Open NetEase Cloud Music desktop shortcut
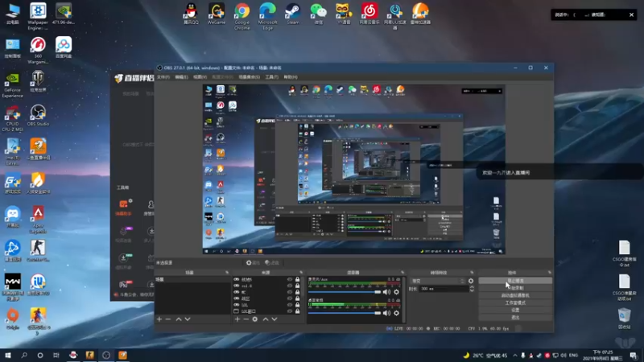 369,14
